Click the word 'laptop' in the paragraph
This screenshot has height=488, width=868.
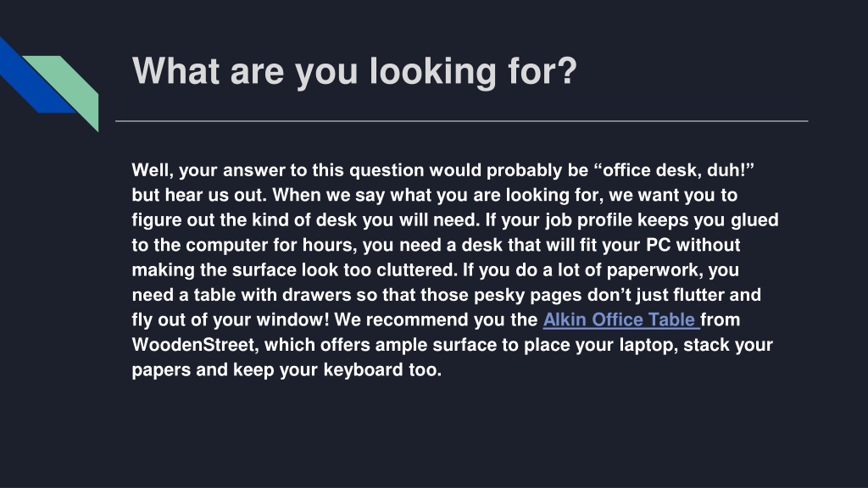[x=648, y=345]
